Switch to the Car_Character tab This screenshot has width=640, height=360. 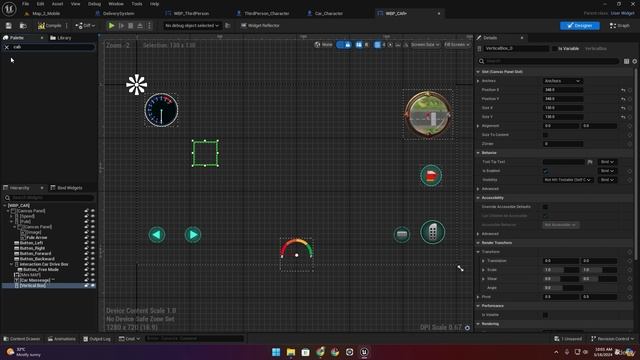pyautogui.click(x=325, y=13)
